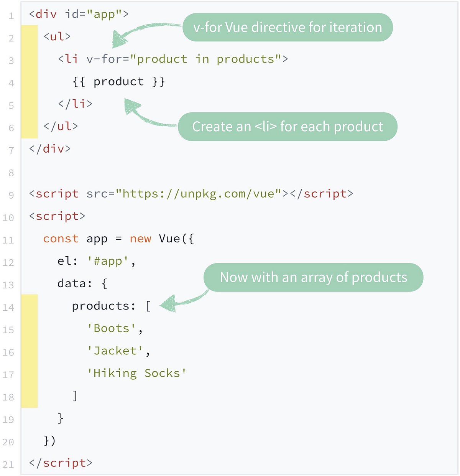Click the const keyword on line 11

point(61,238)
